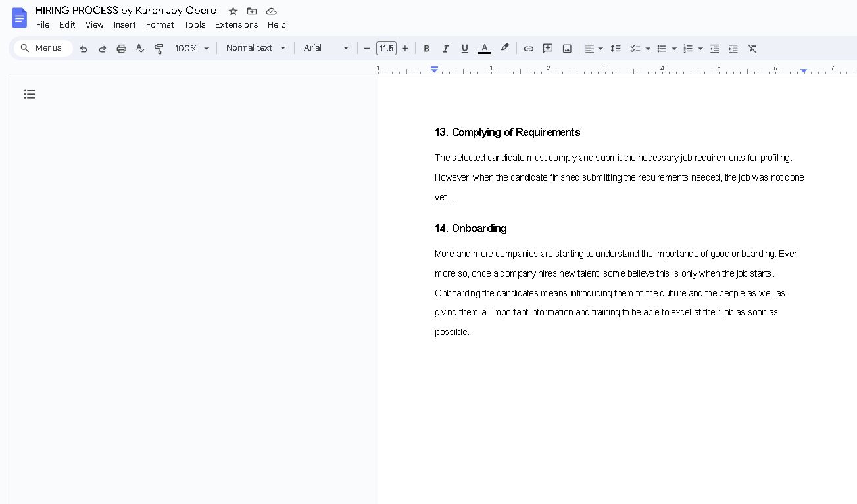Check the cloud save status icon

[272, 11]
